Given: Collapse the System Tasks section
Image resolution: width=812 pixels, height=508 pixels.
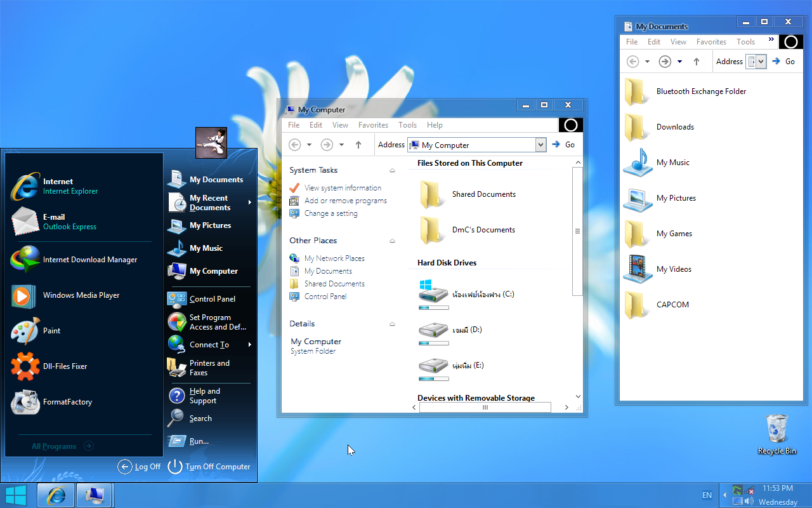Looking at the screenshot, I should pos(392,171).
